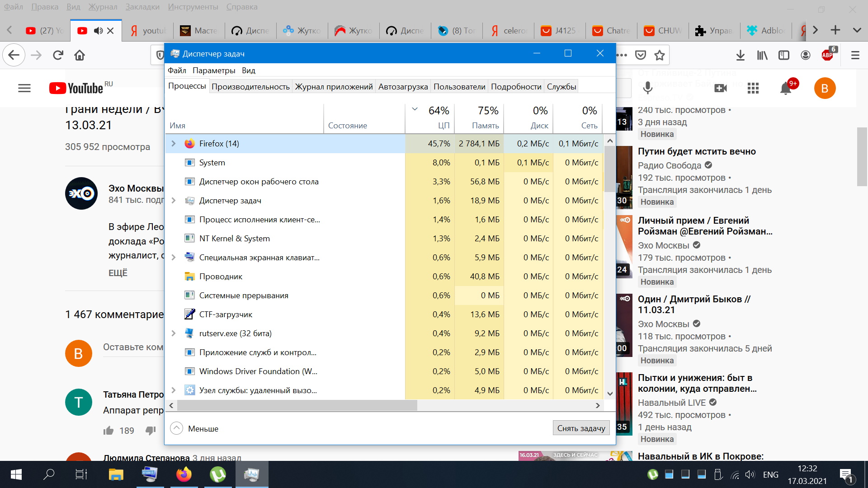Viewport: 868px width, 488px height.
Task: Switch to Производительность tab
Action: 250,87
